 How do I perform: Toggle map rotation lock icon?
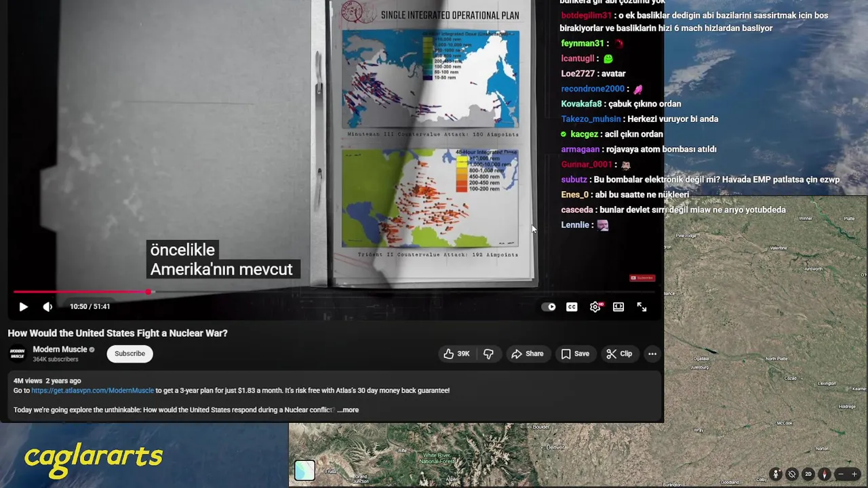pos(792,474)
